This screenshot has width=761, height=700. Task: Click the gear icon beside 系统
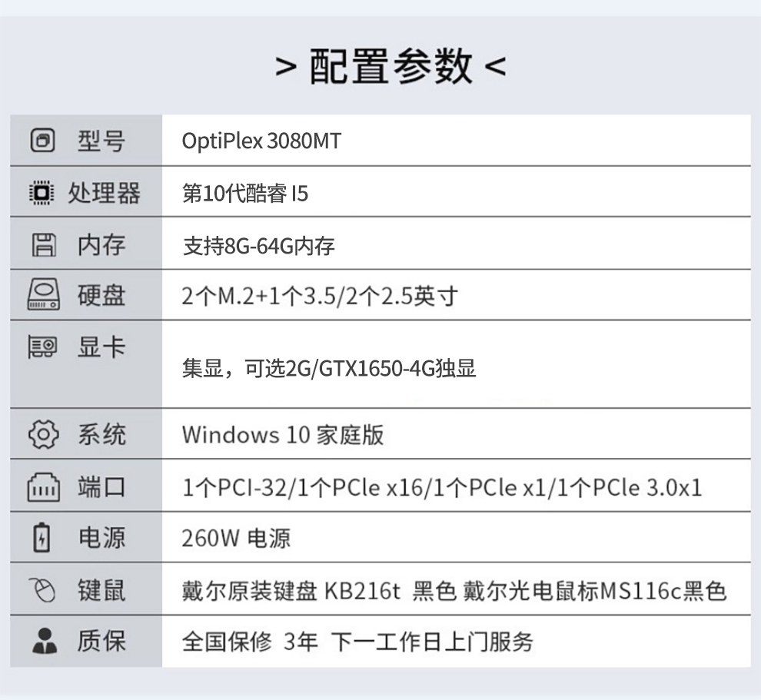(x=43, y=433)
